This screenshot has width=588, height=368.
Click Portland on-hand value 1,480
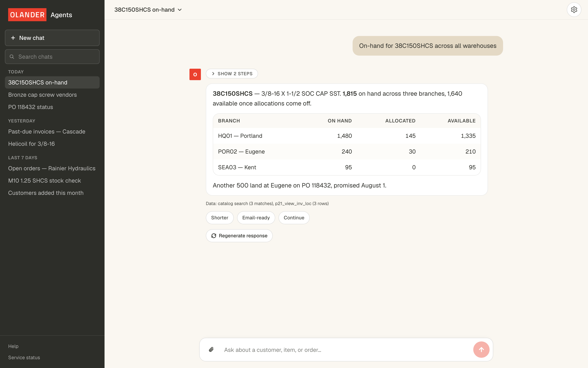[344, 136]
